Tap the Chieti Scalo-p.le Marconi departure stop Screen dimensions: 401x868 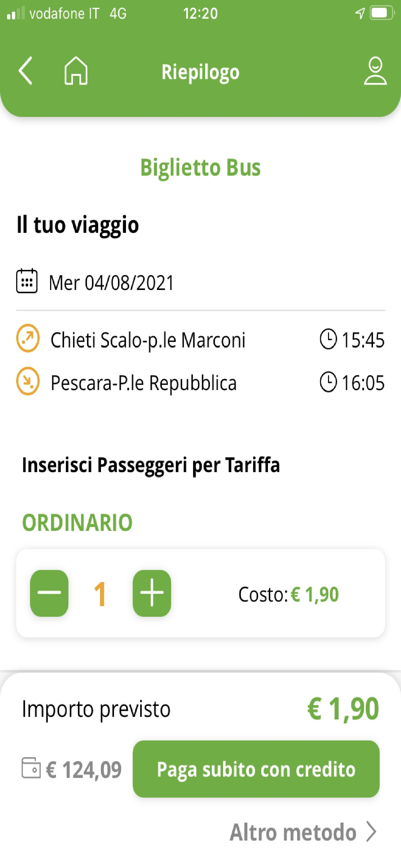(x=148, y=340)
